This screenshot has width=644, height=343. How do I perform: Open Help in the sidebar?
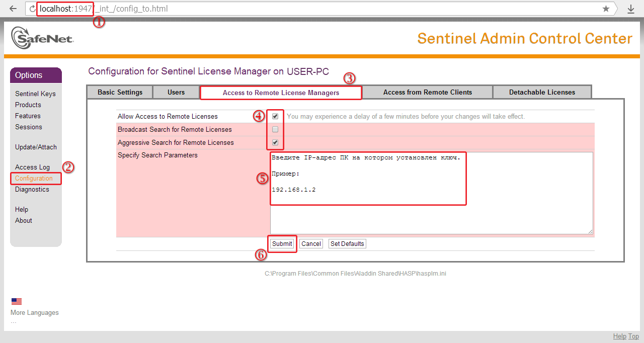pos(22,209)
